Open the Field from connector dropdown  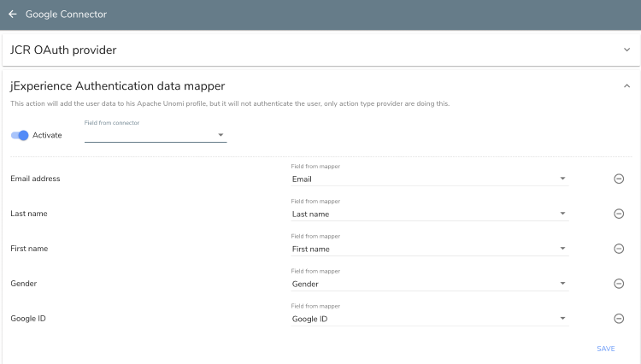pos(156,135)
